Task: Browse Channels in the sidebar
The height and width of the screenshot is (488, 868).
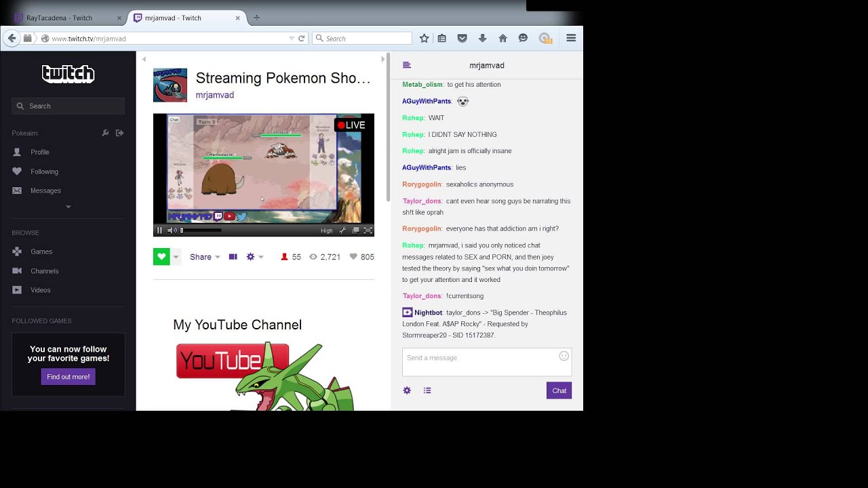Action: [45, 271]
